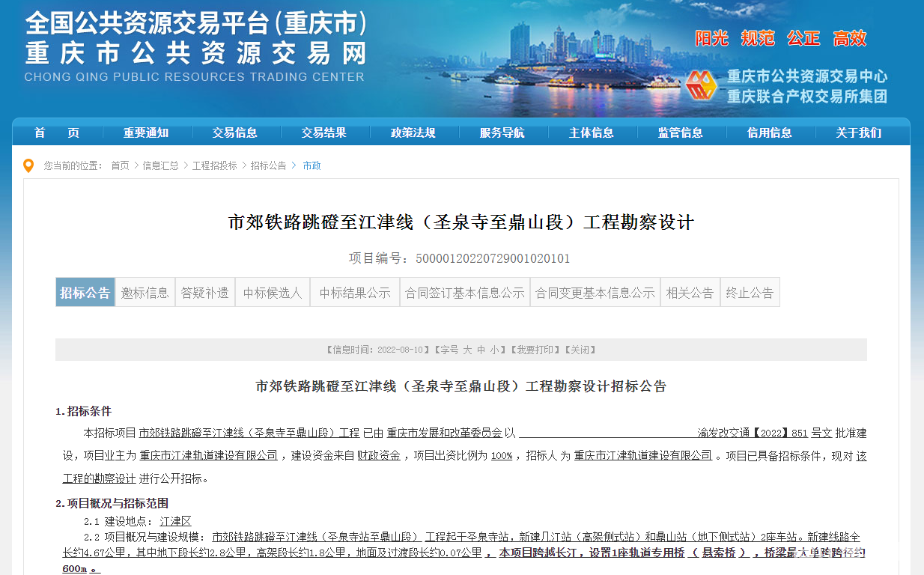
Task: Open the 服务导航 menu item
Action: click(502, 133)
